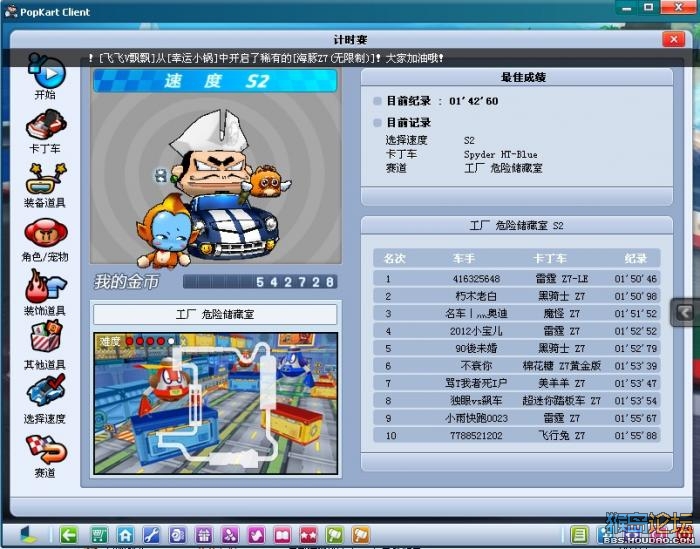This screenshot has width=700, height=549.
Task: Open the shopping cart shop icon
Action: (99, 535)
